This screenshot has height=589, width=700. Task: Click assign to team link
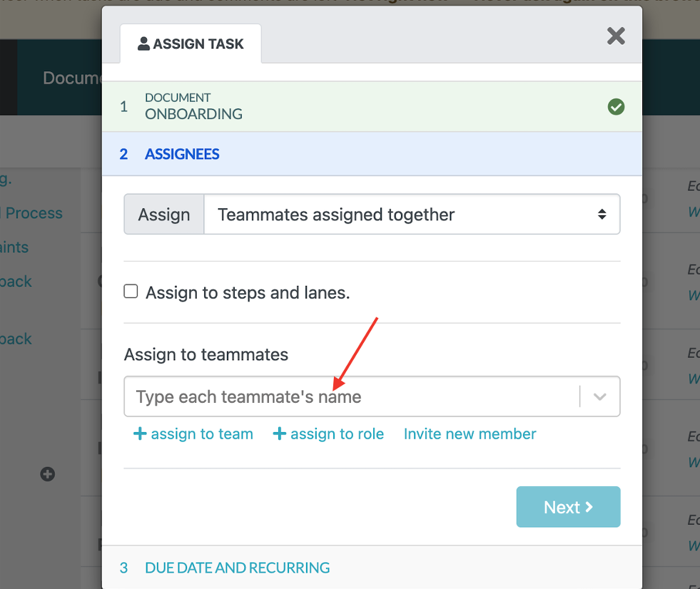point(193,434)
